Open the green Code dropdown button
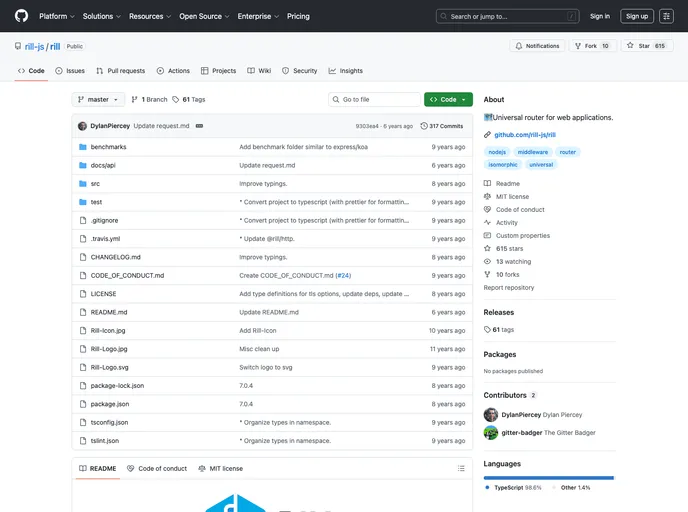This screenshot has height=512, width=688. point(448,100)
